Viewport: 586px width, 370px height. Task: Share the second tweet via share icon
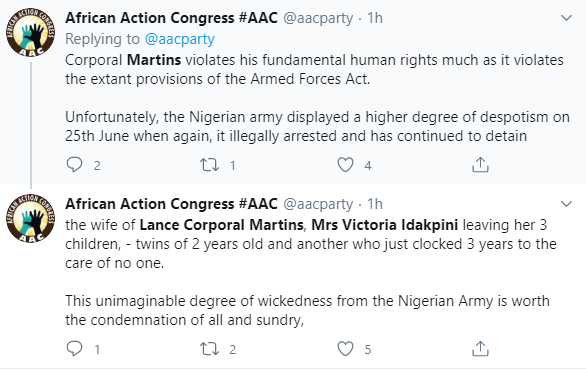pyautogui.click(x=480, y=348)
